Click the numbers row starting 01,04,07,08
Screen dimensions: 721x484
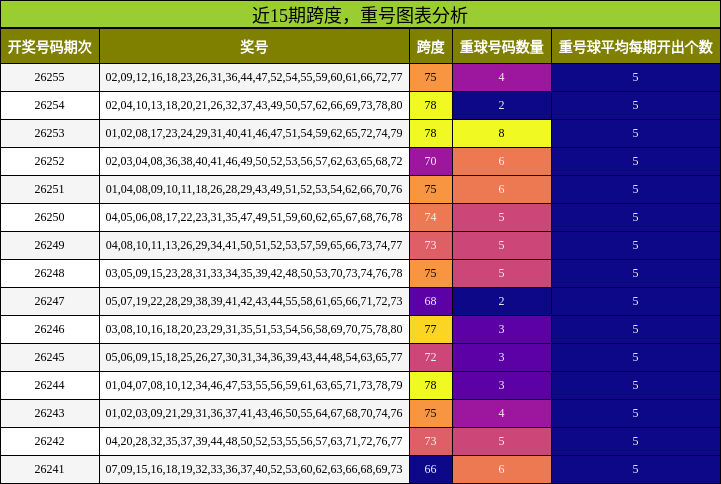tap(254, 386)
